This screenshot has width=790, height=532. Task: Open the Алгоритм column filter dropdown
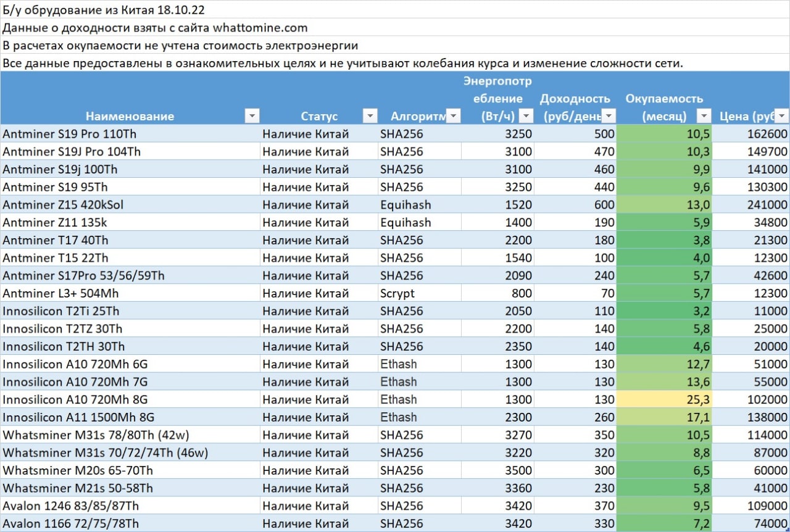pyautogui.click(x=453, y=116)
